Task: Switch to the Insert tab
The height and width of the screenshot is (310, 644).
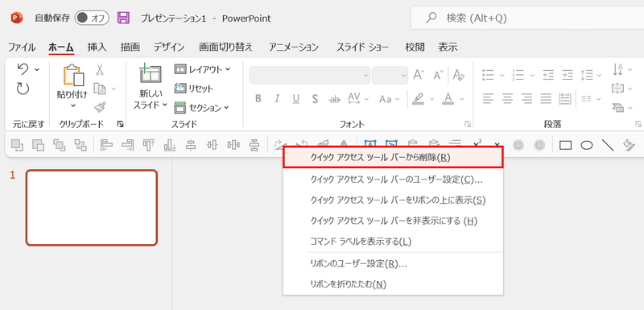Action: (97, 48)
